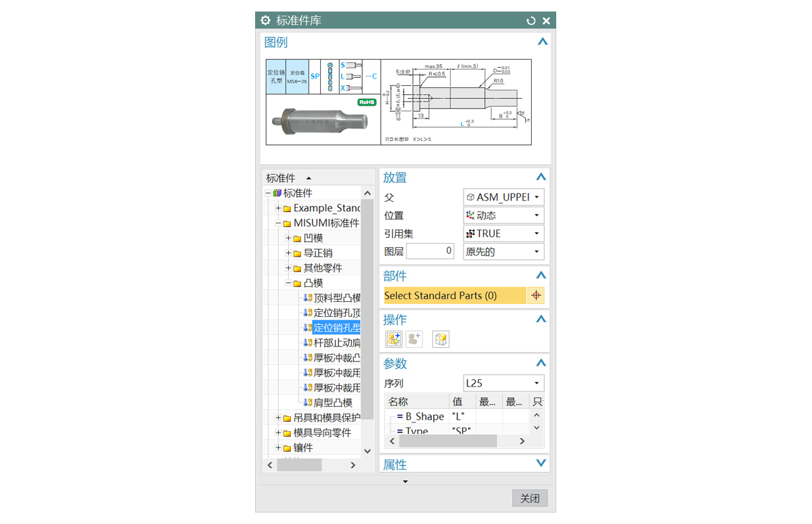Viewport: 812px width, 524px height.
Task: Click the 镶件 folder icon
Action: (x=287, y=448)
